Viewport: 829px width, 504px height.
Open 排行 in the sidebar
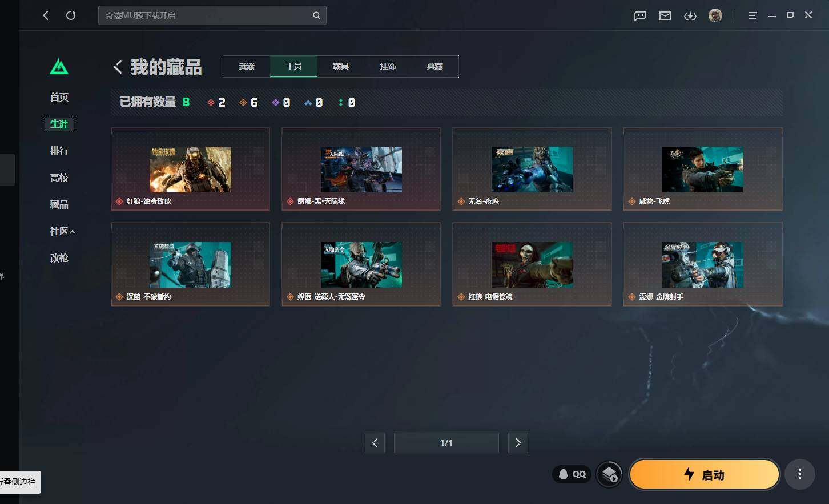pyautogui.click(x=59, y=151)
